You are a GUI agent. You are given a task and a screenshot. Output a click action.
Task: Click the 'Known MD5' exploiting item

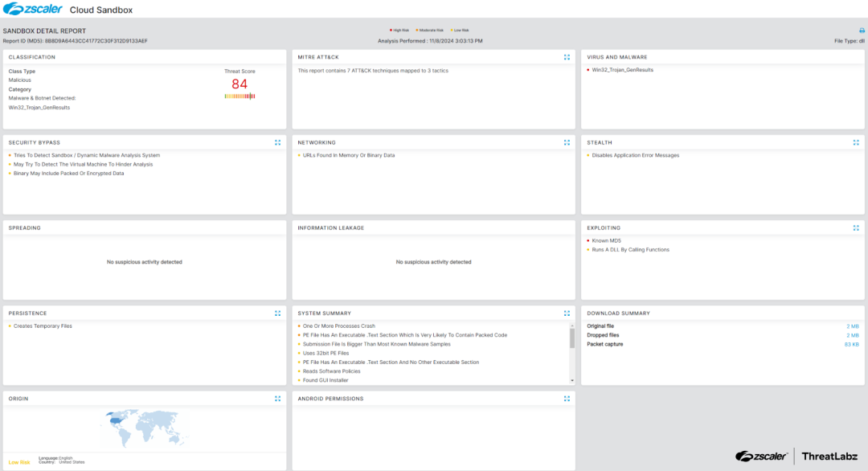tap(606, 240)
